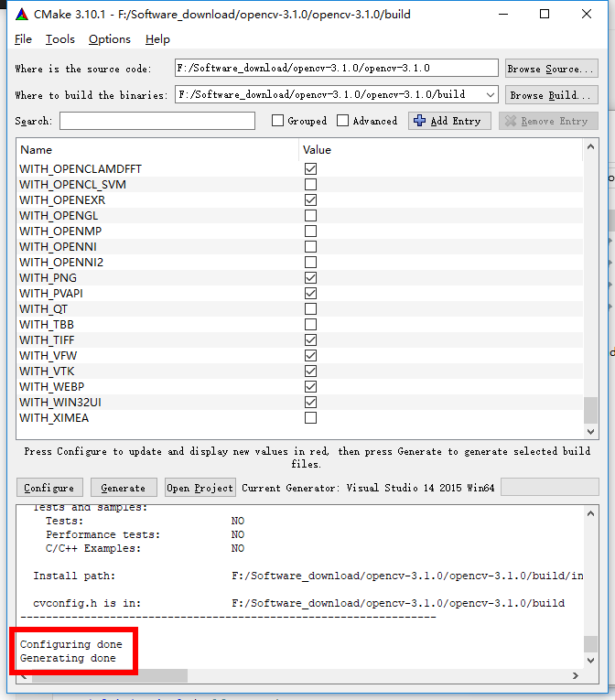615x700 pixels.
Task: Click the Name column header
Action: tap(157, 150)
